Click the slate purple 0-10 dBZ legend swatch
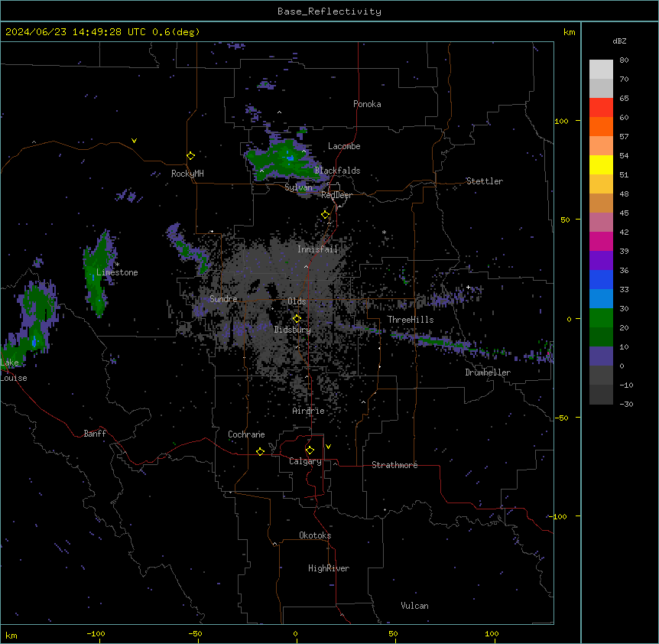The height and width of the screenshot is (644, 659). pyautogui.click(x=601, y=356)
